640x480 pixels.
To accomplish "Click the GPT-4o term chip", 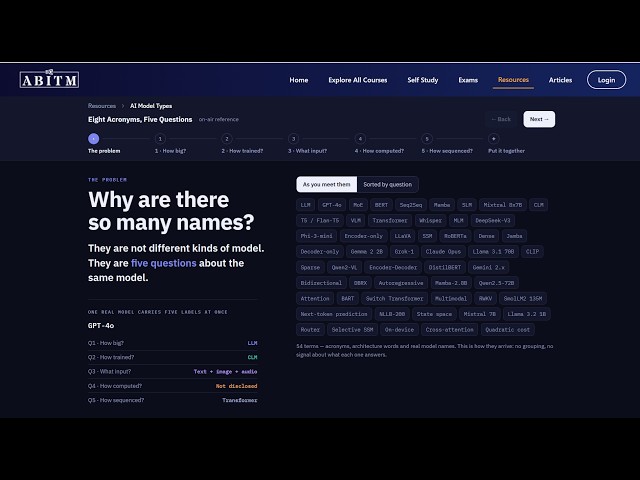I will click(x=332, y=205).
